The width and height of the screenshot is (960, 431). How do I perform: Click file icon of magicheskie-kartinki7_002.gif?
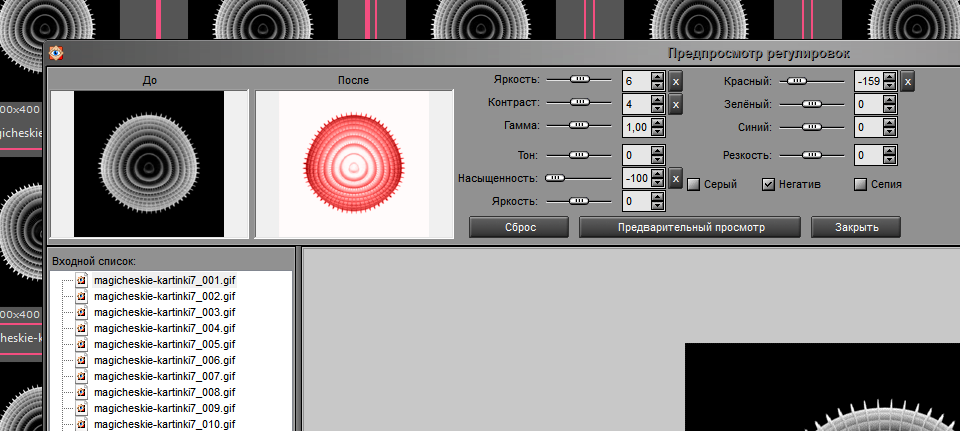[x=83, y=296]
